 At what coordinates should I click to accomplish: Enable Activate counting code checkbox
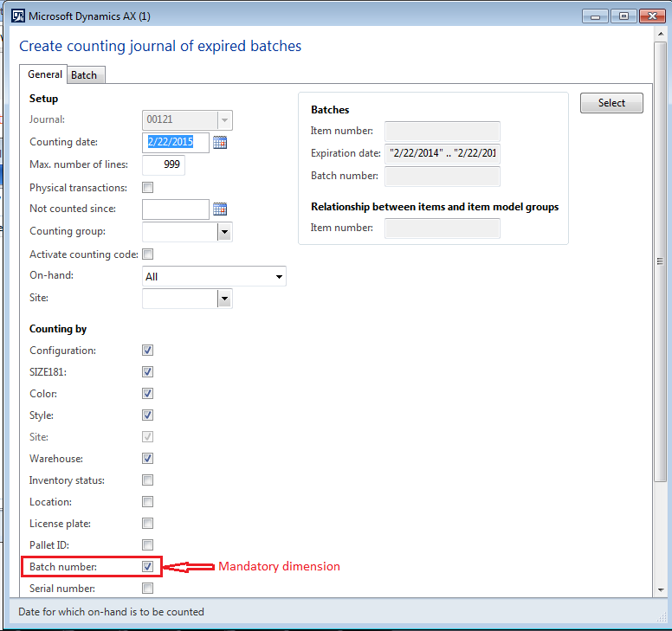(x=147, y=254)
